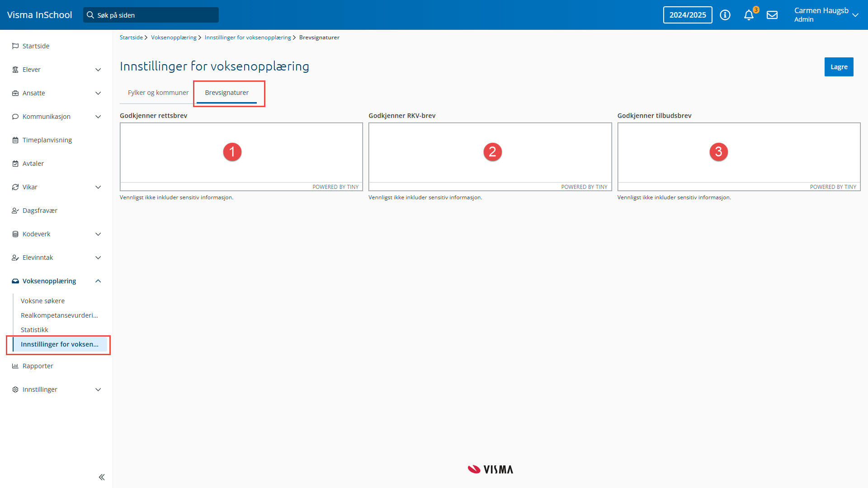Click the notification bell icon

point(749,15)
